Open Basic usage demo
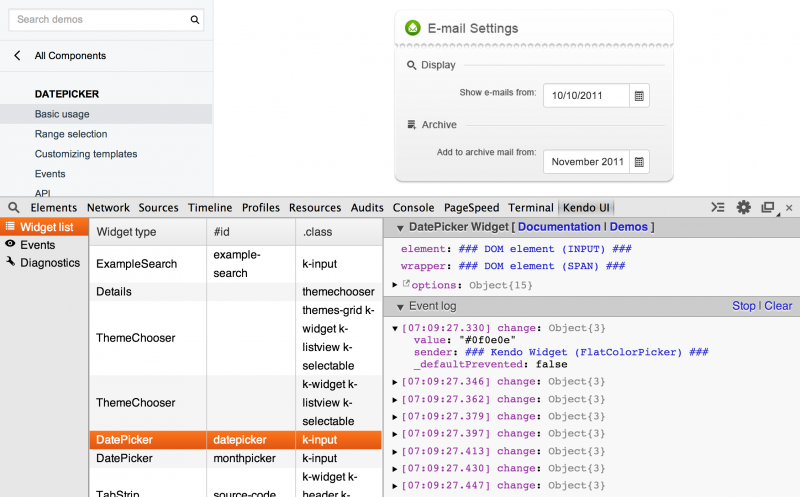The image size is (800, 497). click(x=106, y=114)
